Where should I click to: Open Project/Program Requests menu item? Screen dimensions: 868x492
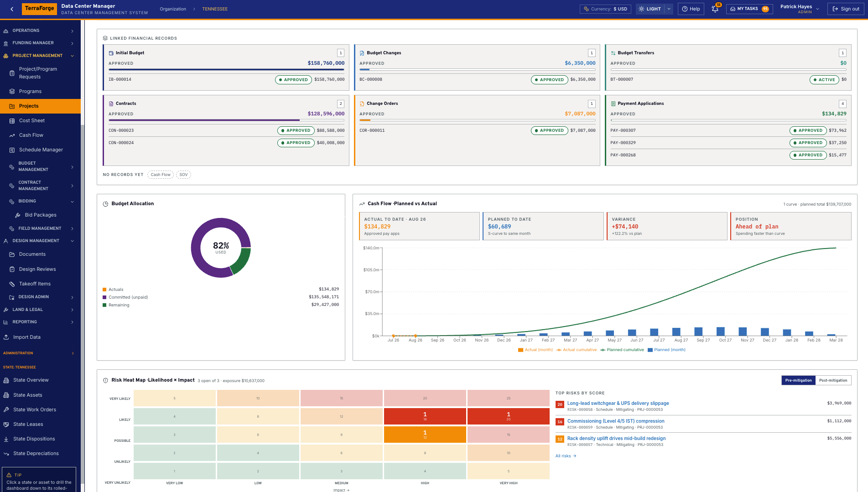coord(40,73)
